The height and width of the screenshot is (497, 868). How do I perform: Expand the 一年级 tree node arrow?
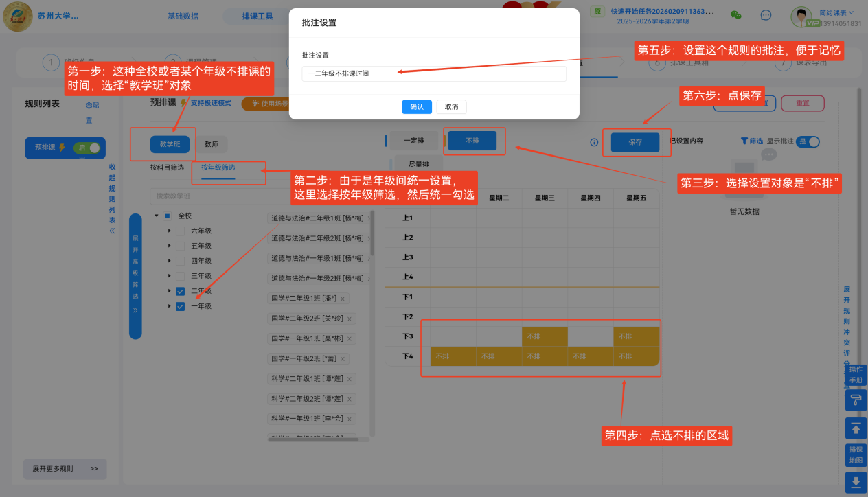click(169, 306)
